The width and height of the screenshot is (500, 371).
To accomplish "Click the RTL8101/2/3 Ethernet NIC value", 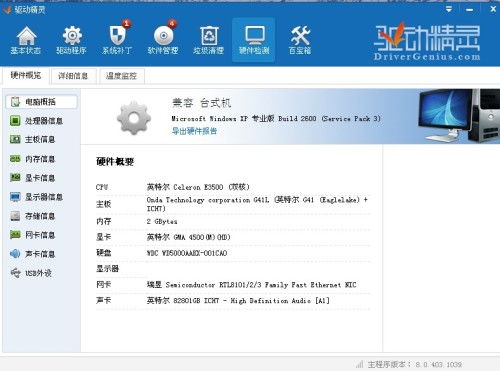I will [x=251, y=285].
